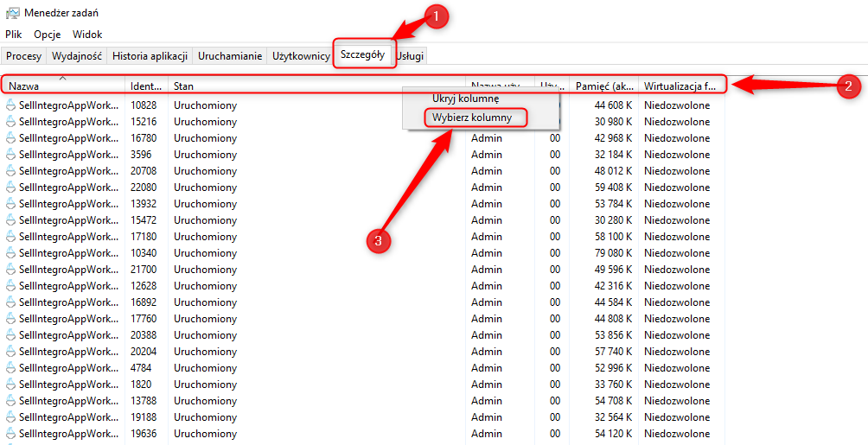The image size is (868, 445).
Task: Click the process icon next to PID 1820
Action: click(11, 385)
